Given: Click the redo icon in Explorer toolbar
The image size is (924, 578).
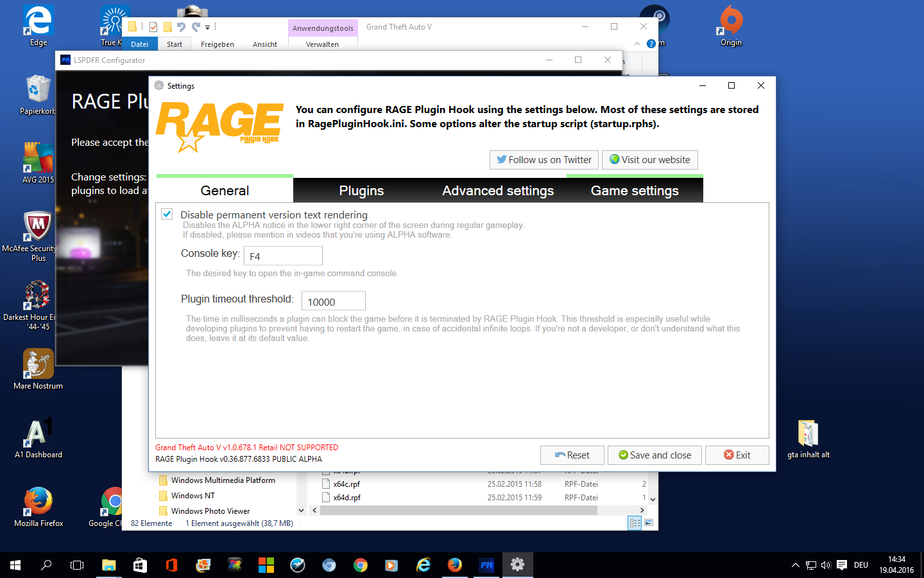Looking at the screenshot, I should [196, 27].
